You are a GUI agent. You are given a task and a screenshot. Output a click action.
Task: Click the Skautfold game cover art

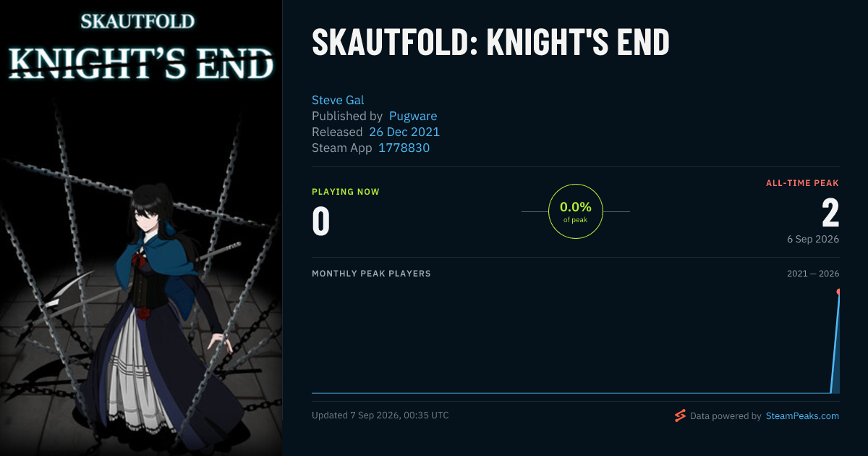(141, 228)
